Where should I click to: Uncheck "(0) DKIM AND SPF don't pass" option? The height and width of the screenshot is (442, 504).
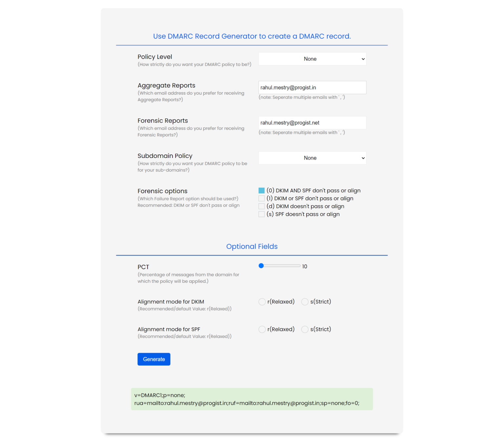pos(262,190)
